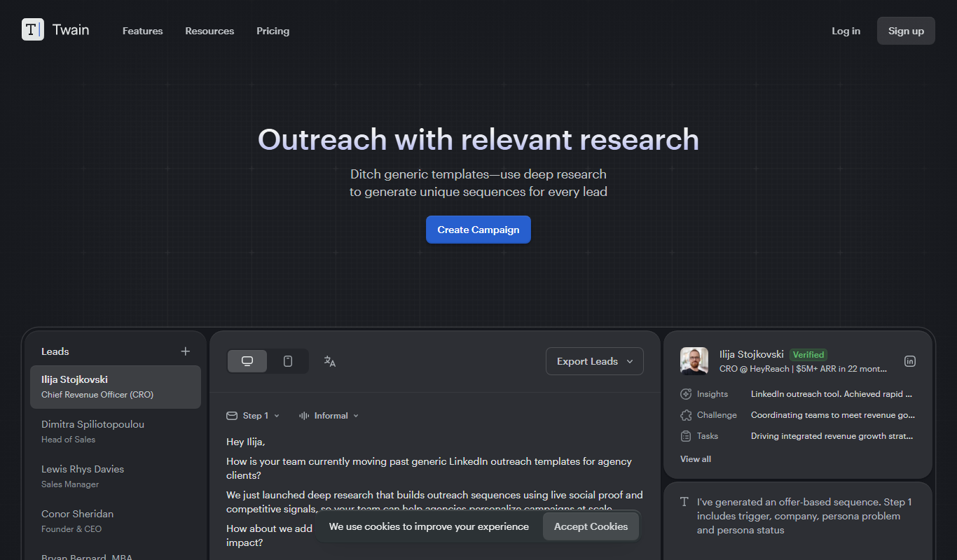Select lead Lewis Rhys Davies
The width and height of the screenshot is (957, 560).
[116, 476]
